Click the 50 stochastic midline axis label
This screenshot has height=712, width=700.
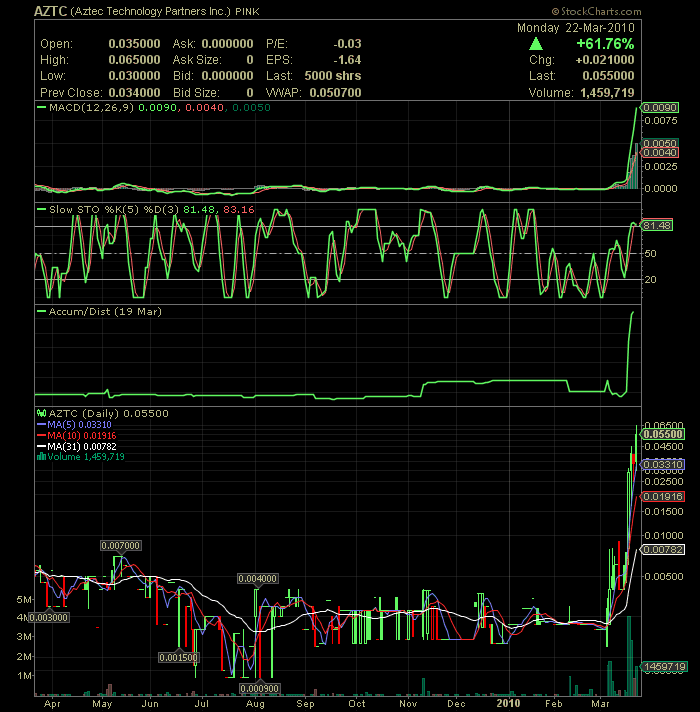click(650, 254)
